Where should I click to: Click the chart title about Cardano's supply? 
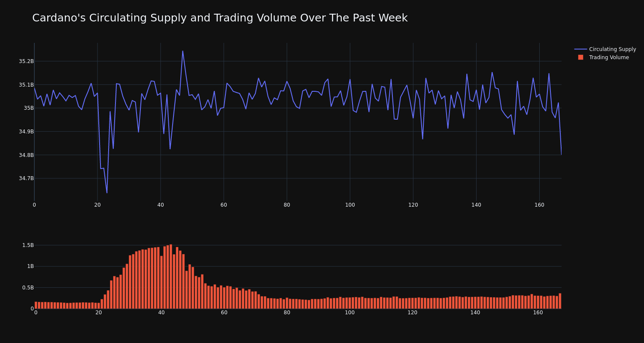click(220, 18)
